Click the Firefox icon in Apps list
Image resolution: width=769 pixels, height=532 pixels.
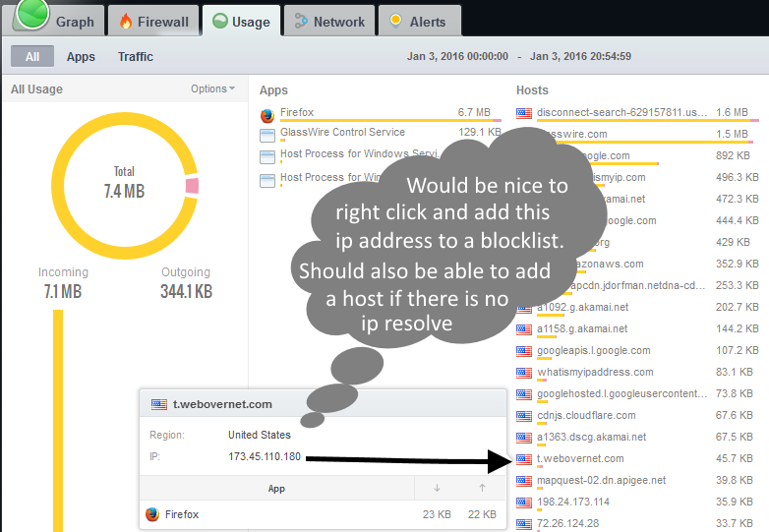pyautogui.click(x=267, y=115)
